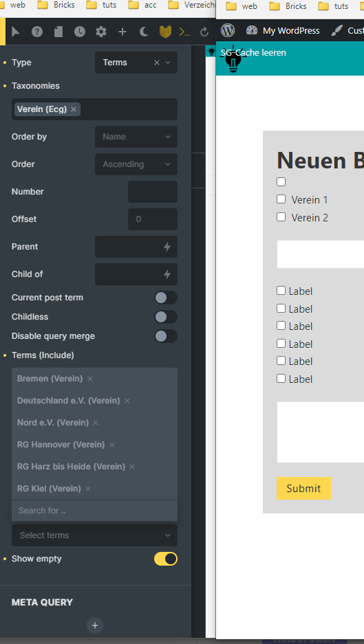Turn off the Show empty toggle
The height and width of the screenshot is (644, 364).
(x=166, y=559)
